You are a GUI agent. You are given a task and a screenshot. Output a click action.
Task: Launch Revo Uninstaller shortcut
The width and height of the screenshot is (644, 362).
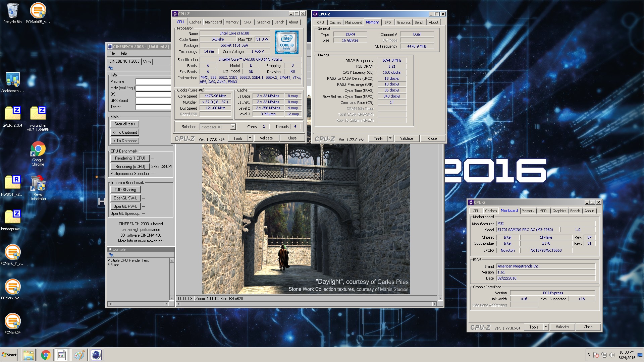click(x=38, y=188)
